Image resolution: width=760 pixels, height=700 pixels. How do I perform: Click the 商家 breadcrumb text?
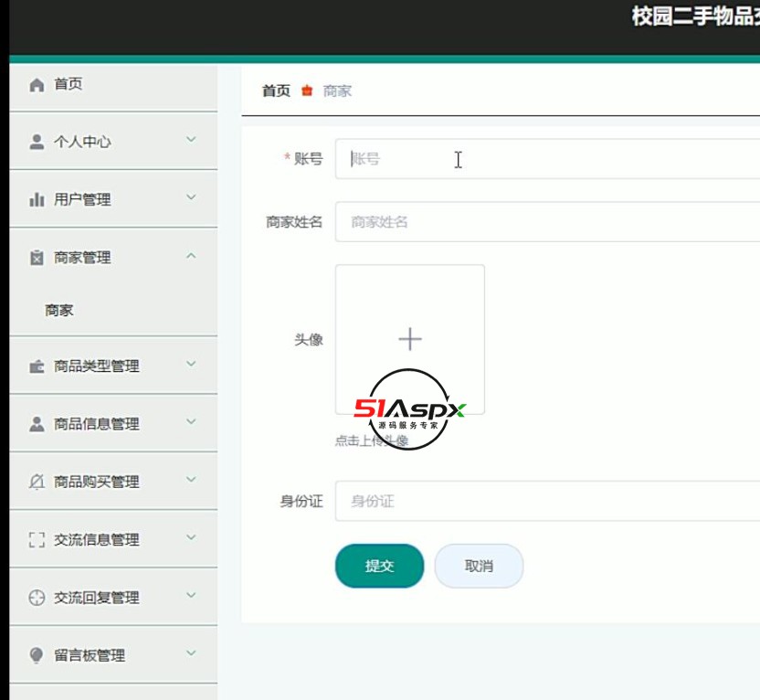coord(337,90)
